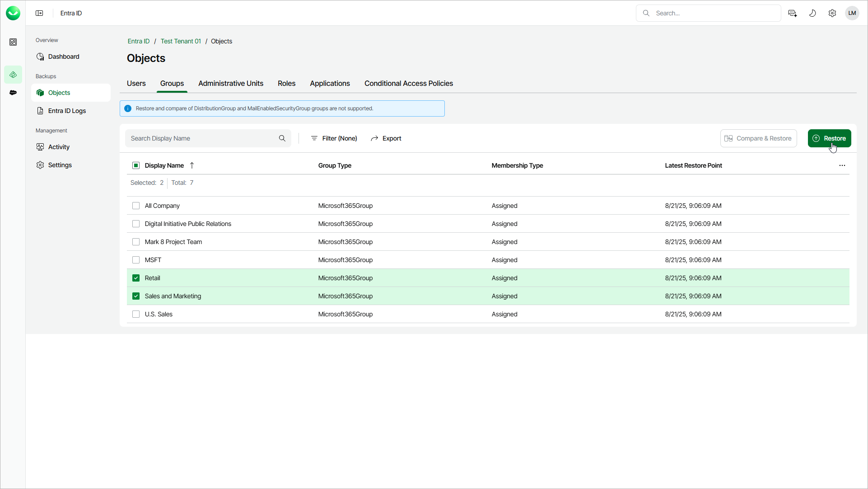Image resolution: width=868 pixels, height=489 pixels.
Task: Follow the Test Tenant 01 breadcrumb link
Action: click(181, 41)
